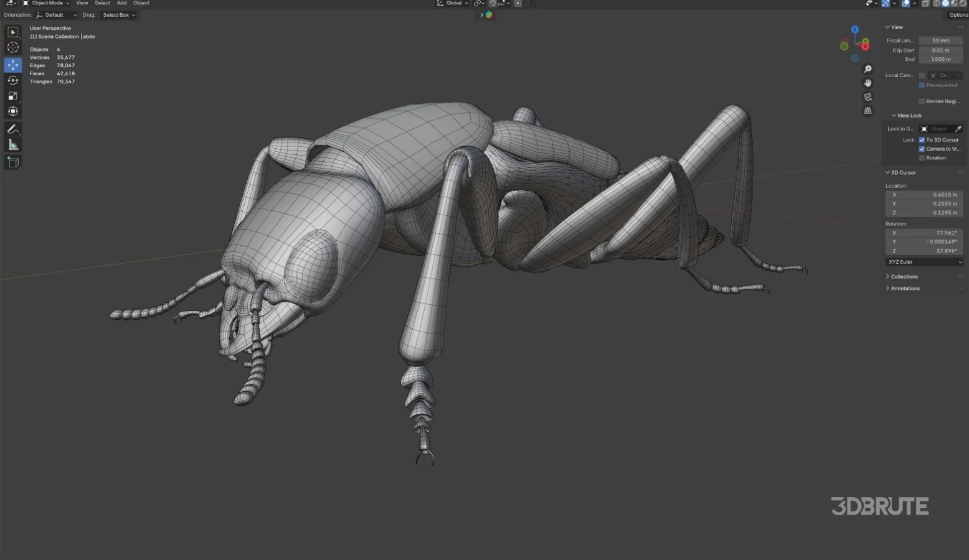Open the editor type dropdown
Viewport: 969px width, 560px height.
click(x=11, y=3)
